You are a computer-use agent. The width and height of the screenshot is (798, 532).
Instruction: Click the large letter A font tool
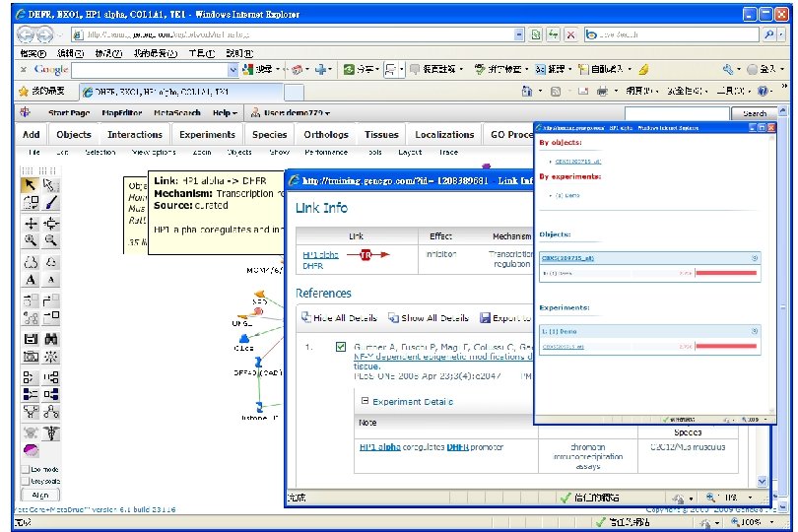(x=31, y=280)
